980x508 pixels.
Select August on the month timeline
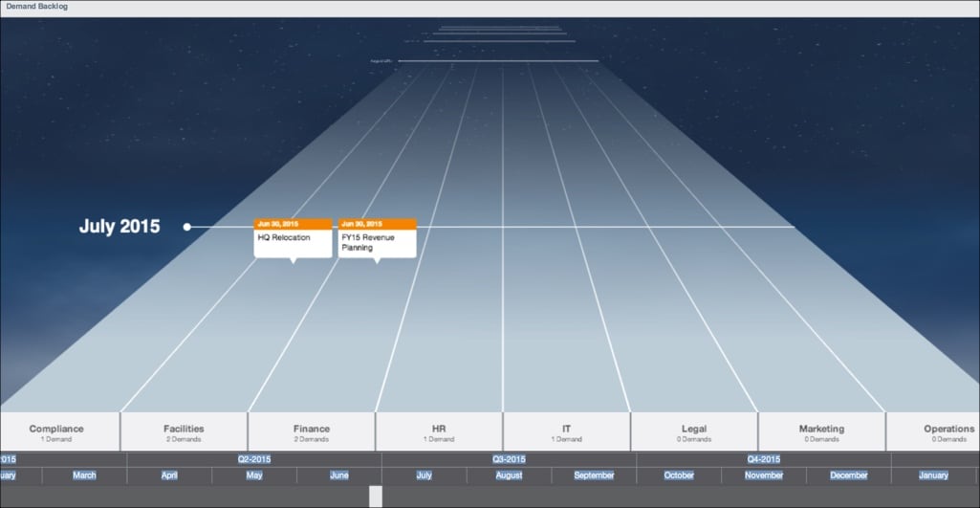[x=509, y=475]
